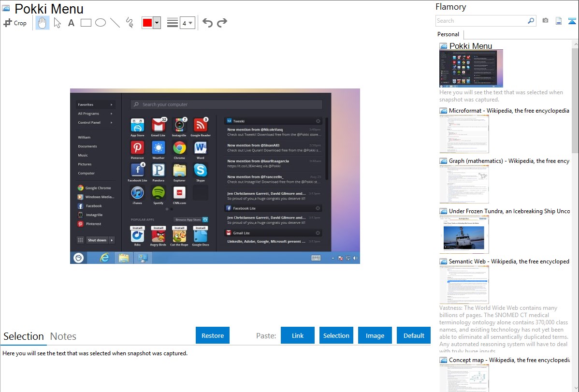Choose the freehand scribble tool
579x392 pixels.
click(x=129, y=23)
